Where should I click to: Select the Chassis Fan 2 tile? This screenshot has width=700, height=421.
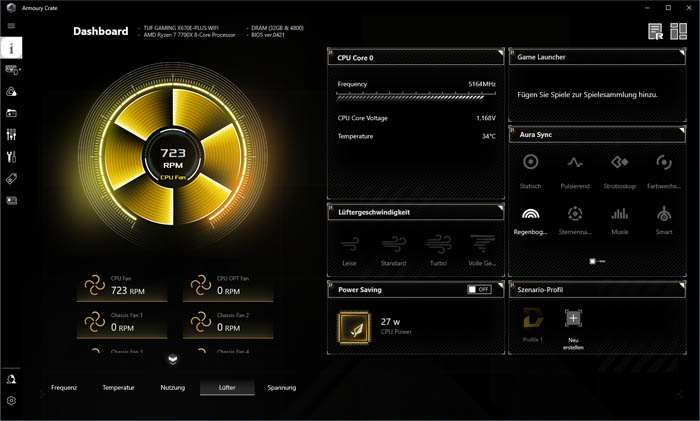228,323
